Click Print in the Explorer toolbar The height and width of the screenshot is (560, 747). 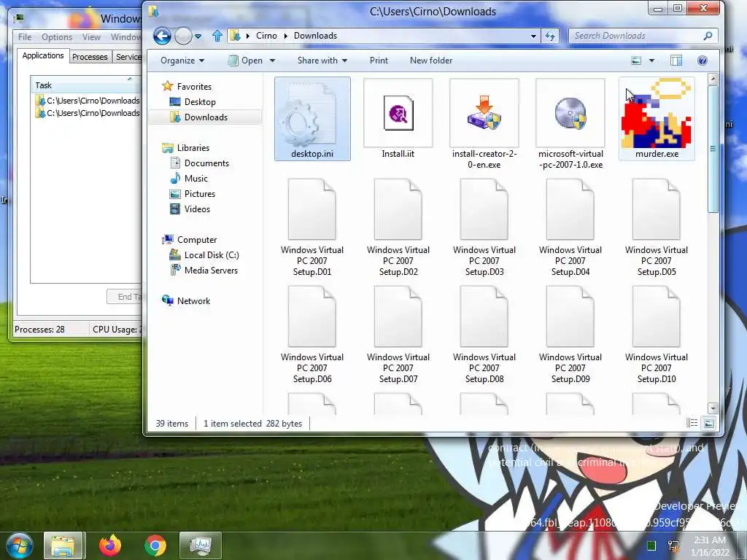(x=379, y=61)
